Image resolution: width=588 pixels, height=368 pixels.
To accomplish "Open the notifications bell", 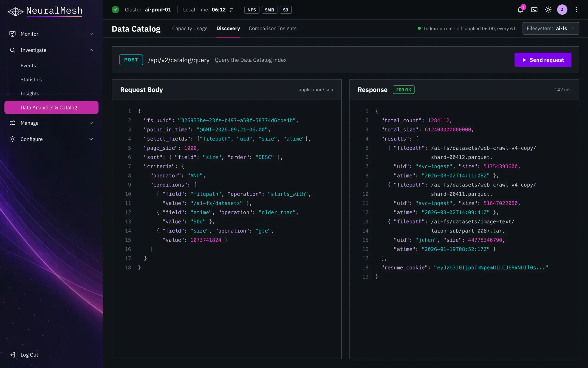I will (x=520, y=10).
